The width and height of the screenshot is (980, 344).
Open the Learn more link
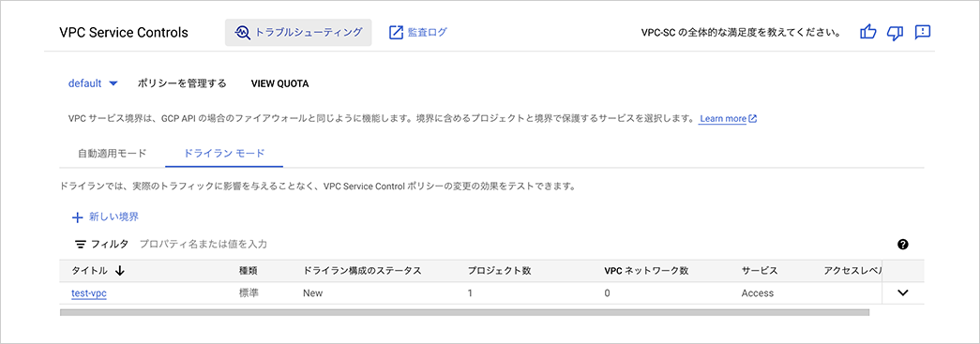[x=728, y=119]
